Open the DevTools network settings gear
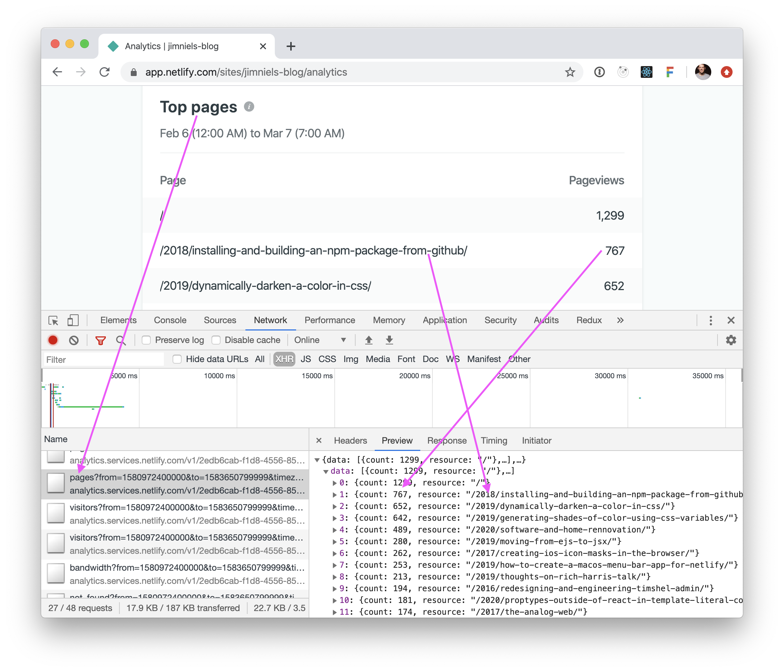The width and height of the screenshot is (784, 672). pyautogui.click(x=731, y=340)
